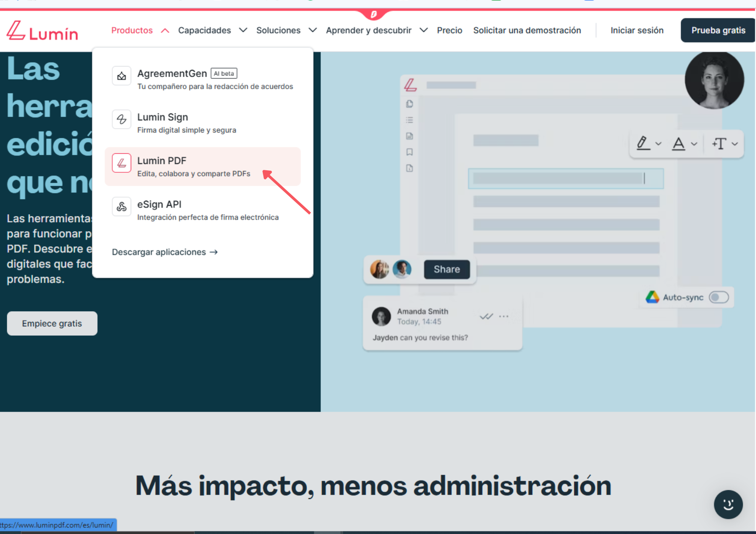Click the woman collaborator avatar beside Share
Screen dimensions: 756x534
380,269
